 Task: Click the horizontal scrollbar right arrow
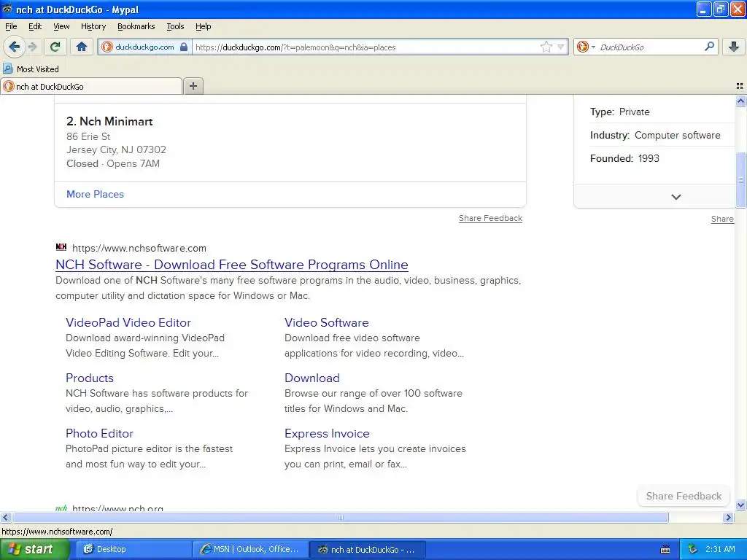click(729, 517)
